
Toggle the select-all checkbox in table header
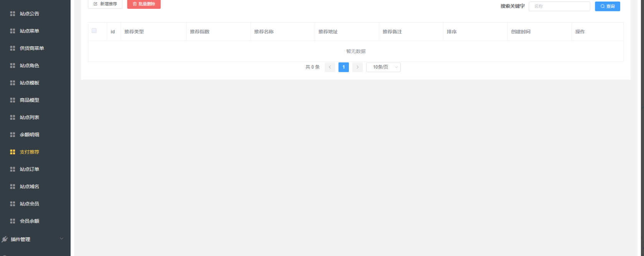94,31
